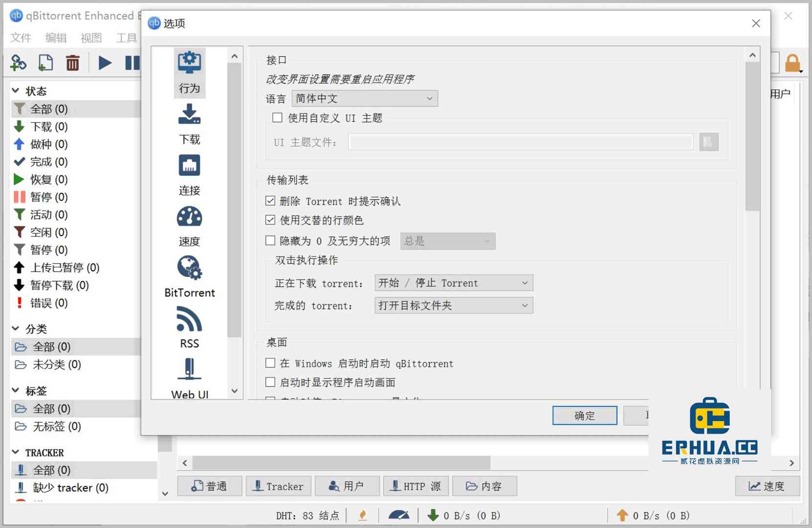Open the BitTorrent settings category

point(190,277)
